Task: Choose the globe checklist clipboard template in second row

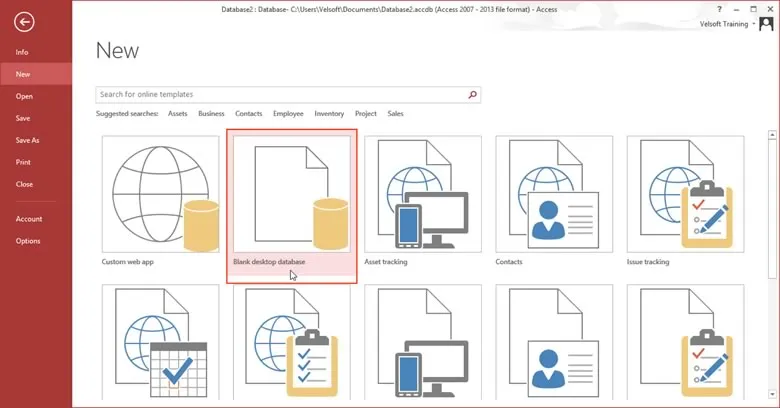Action: point(292,342)
